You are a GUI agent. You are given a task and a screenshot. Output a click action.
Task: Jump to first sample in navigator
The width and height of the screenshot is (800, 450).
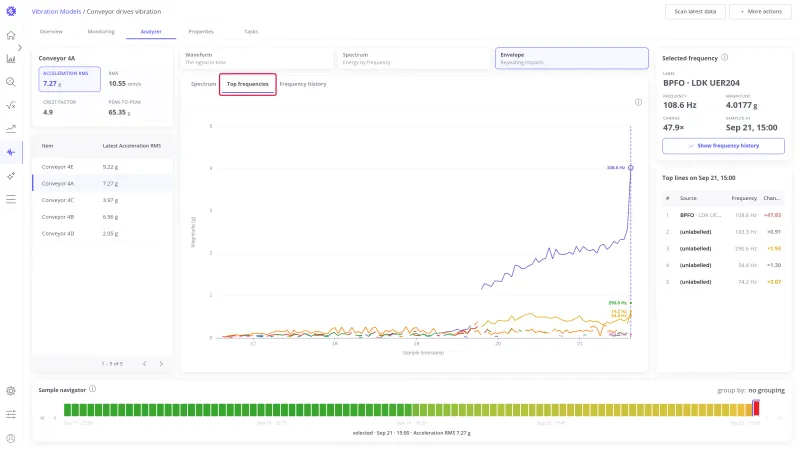tap(42, 418)
